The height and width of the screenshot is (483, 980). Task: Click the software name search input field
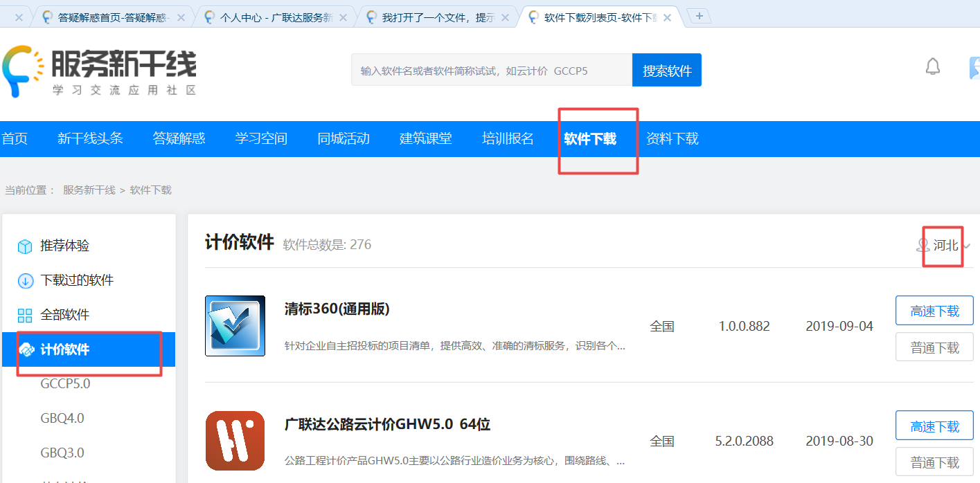[492, 71]
